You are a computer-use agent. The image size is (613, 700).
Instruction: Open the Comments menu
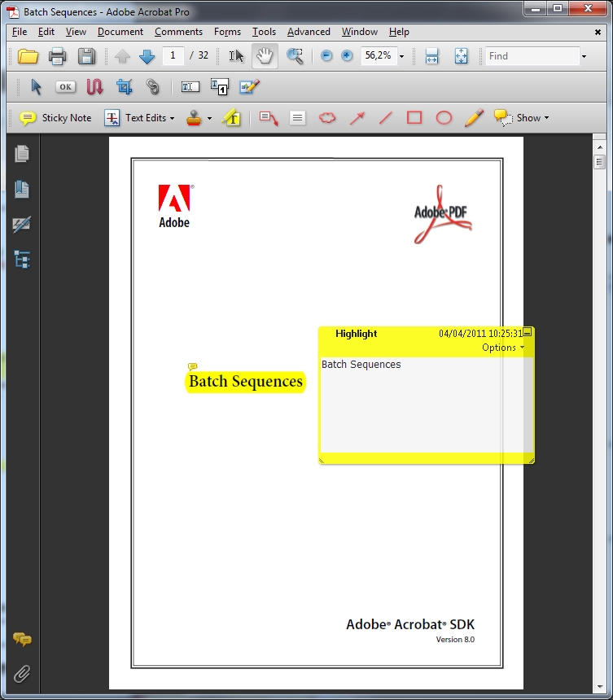pos(178,32)
